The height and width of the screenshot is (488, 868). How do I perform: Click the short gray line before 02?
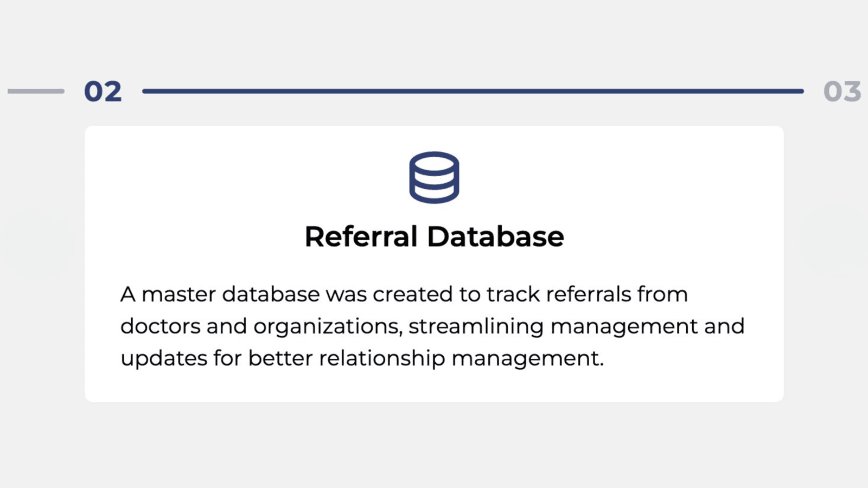click(x=36, y=91)
